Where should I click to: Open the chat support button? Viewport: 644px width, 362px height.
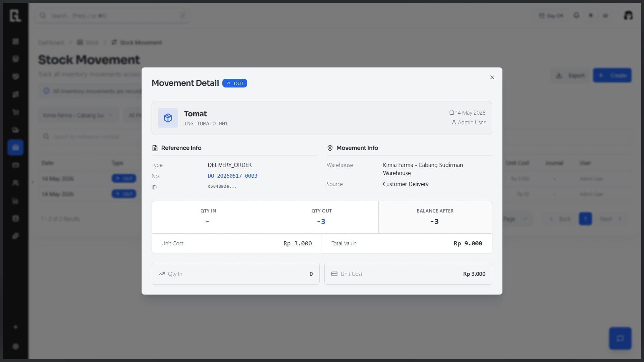pyautogui.click(x=620, y=338)
